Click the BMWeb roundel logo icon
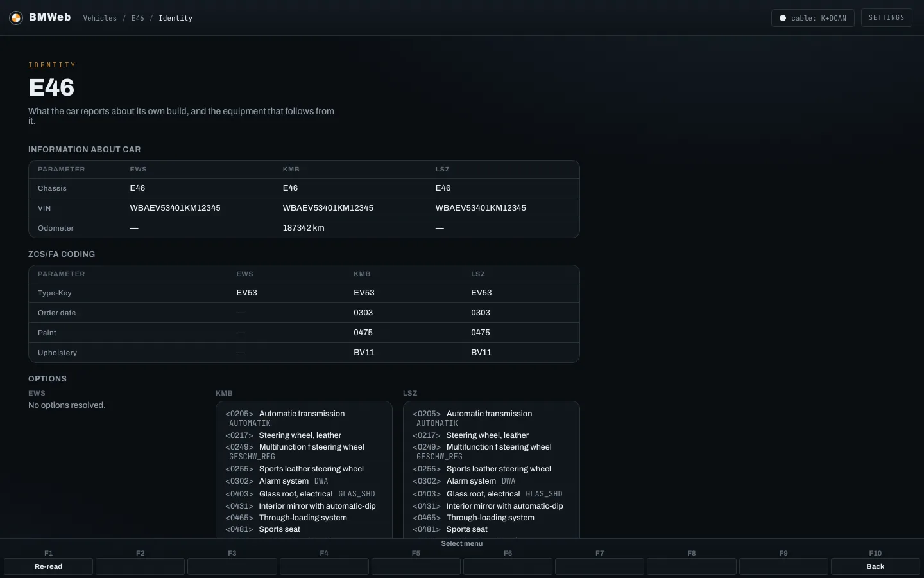This screenshot has width=924, height=578. point(16,18)
